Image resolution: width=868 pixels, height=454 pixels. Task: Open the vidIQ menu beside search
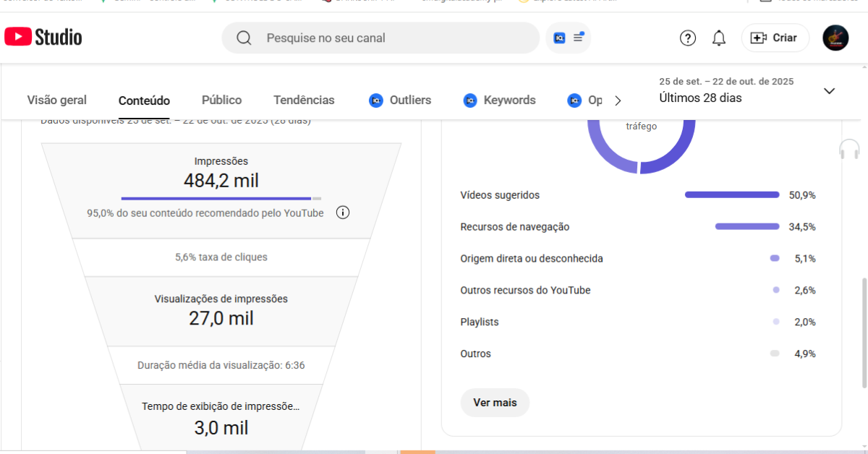(x=569, y=38)
